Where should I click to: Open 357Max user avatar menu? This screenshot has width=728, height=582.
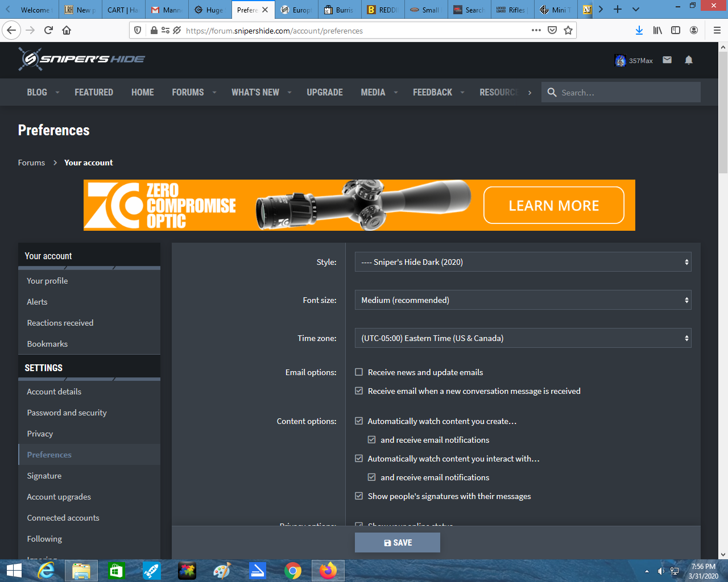pyautogui.click(x=634, y=60)
